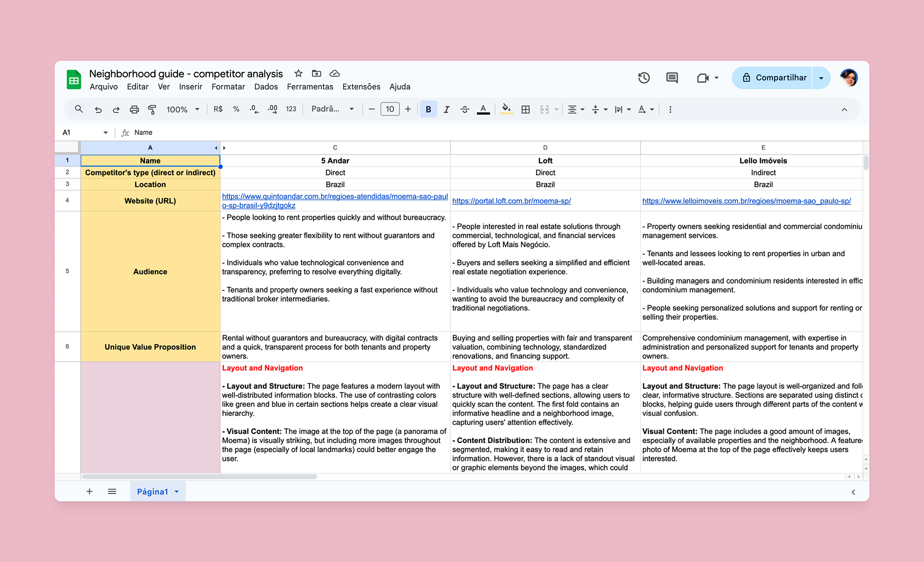Decrease font size
The image size is (924, 562).
tap(372, 109)
